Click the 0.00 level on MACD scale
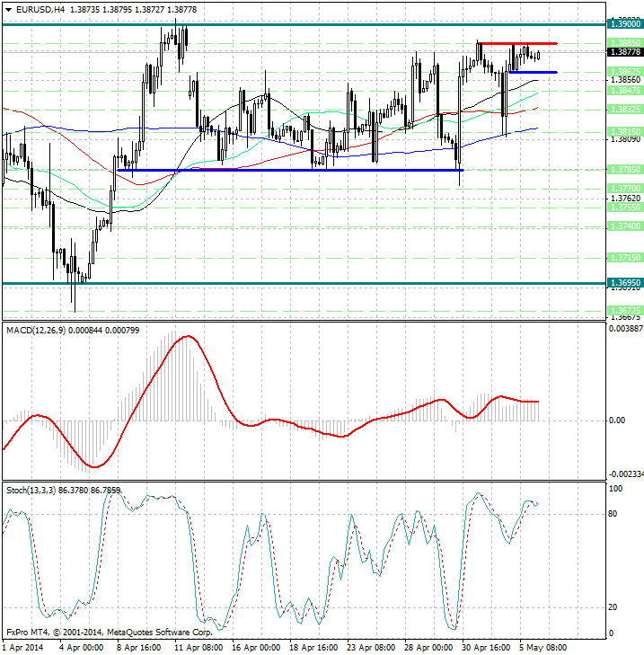Image resolution: width=644 pixels, height=655 pixels. click(618, 420)
